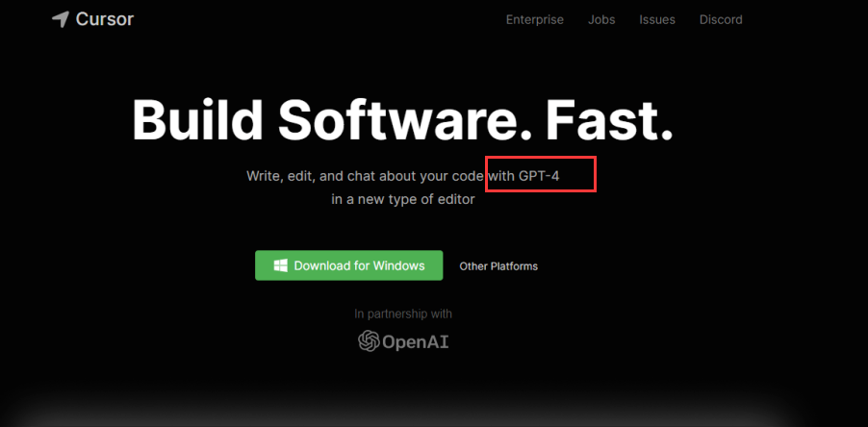Click the Windows logo icon
The height and width of the screenshot is (427, 868).
point(280,265)
